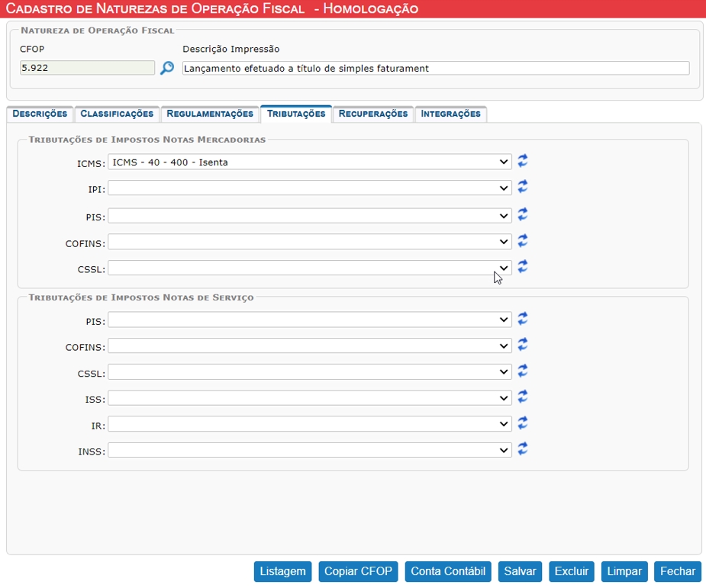The image size is (706, 588).
Task: Click the CFOP search magnifier icon
Action: pos(167,68)
